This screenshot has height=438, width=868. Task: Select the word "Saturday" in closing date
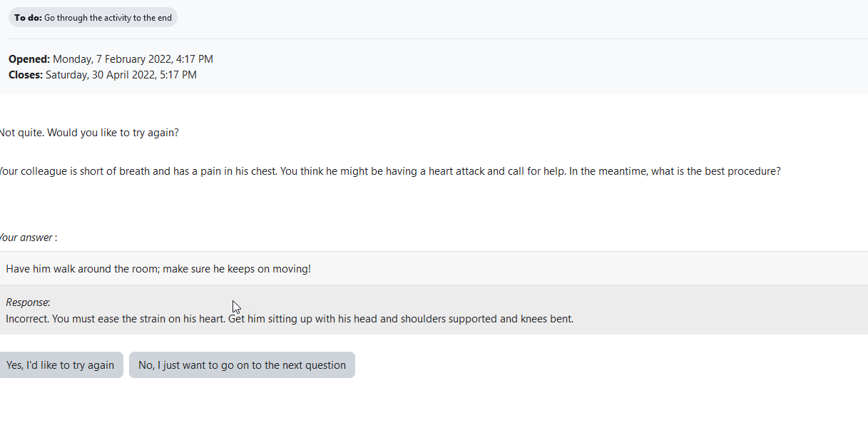click(x=66, y=75)
